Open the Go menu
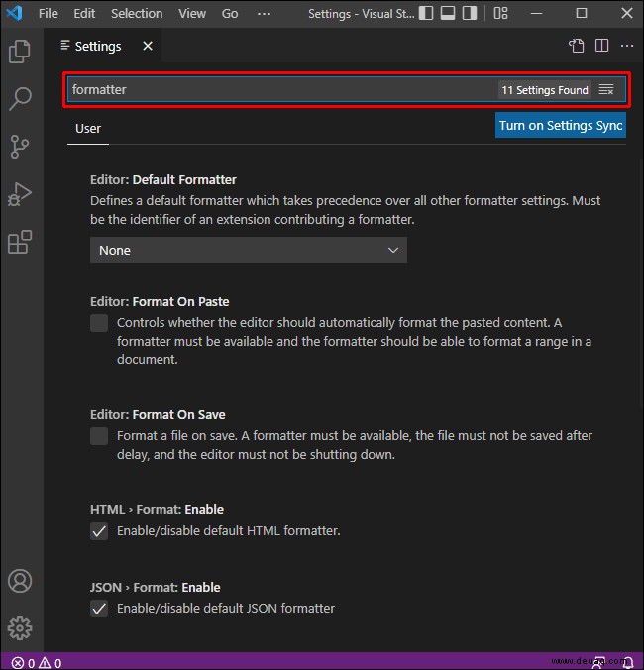 tap(230, 13)
